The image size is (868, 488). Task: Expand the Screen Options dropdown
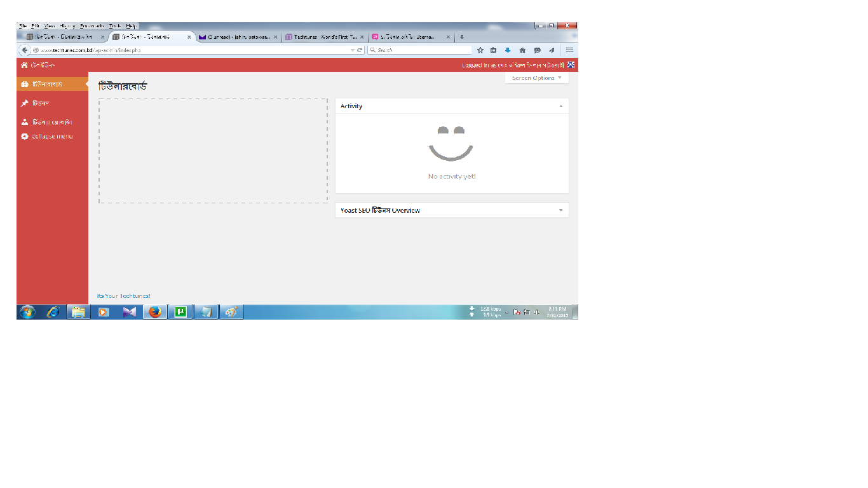pyautogui.click(x=537, y=78)
